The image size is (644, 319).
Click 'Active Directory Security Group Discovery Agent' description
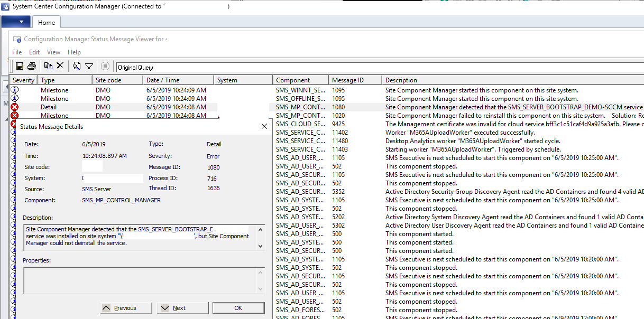pos(514,192)
